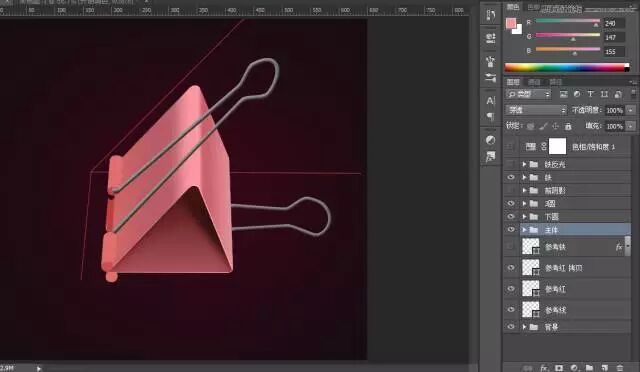Click the foreground pink color swatch
Image resolution: width=640 pixels, height=372 pixels.
pyautogui.click(x=511, y=23)
